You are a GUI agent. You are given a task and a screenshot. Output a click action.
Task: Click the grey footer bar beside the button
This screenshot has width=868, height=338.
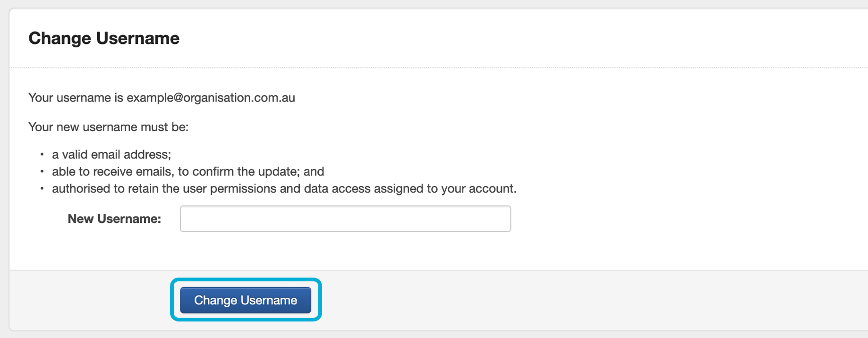[x=567, y=300]
